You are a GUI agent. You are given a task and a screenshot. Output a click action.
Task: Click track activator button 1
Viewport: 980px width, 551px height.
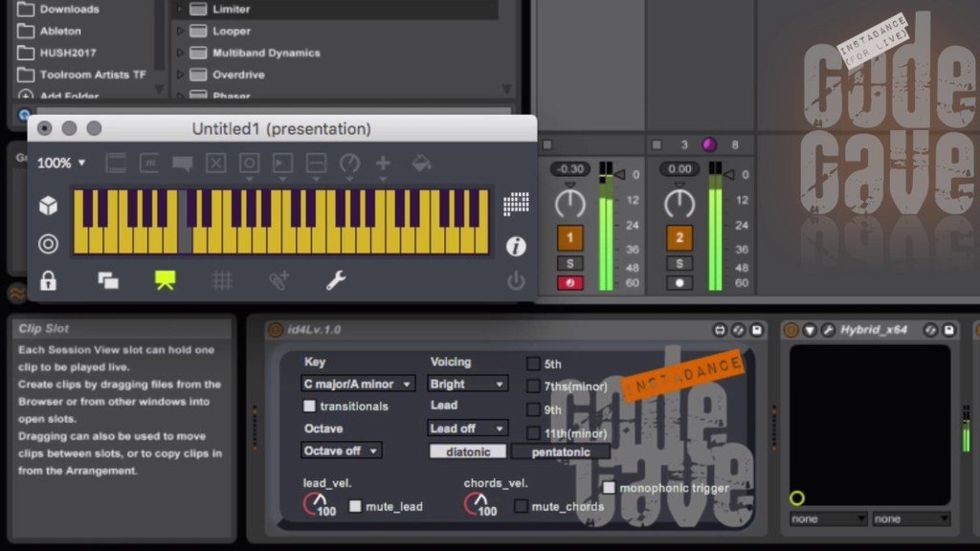[x=570, y=238]
